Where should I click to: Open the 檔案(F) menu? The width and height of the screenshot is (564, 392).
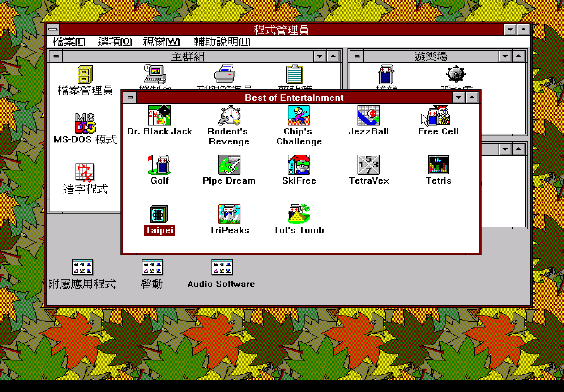pos(69,42)
